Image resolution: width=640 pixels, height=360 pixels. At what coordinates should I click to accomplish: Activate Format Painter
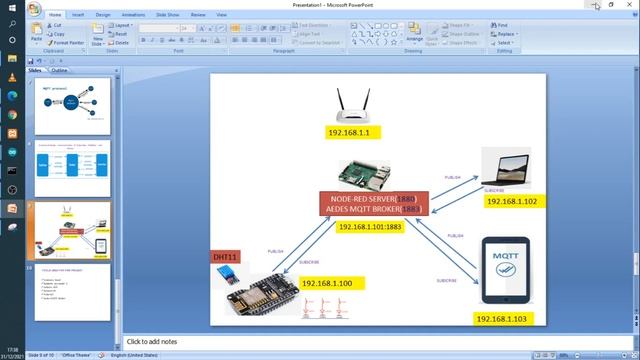65,43
